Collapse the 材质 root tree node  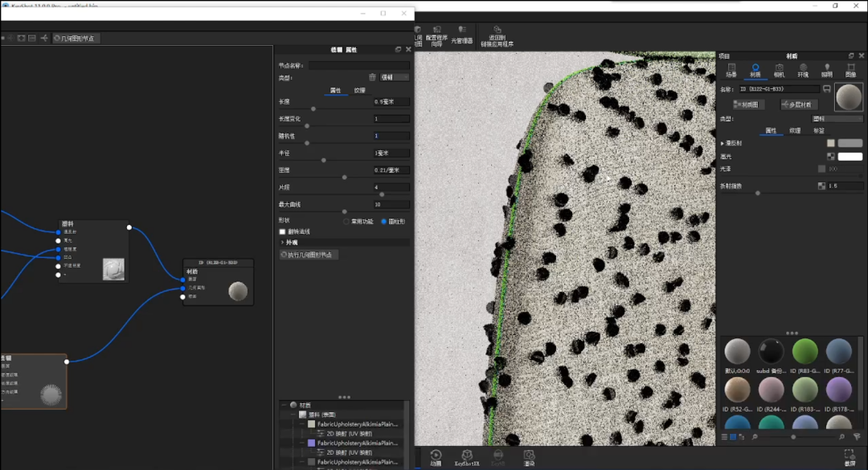click(284, 405)
